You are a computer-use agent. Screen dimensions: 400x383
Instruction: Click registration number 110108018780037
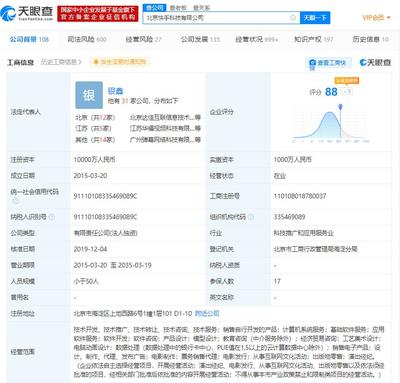tap(300, 196)
